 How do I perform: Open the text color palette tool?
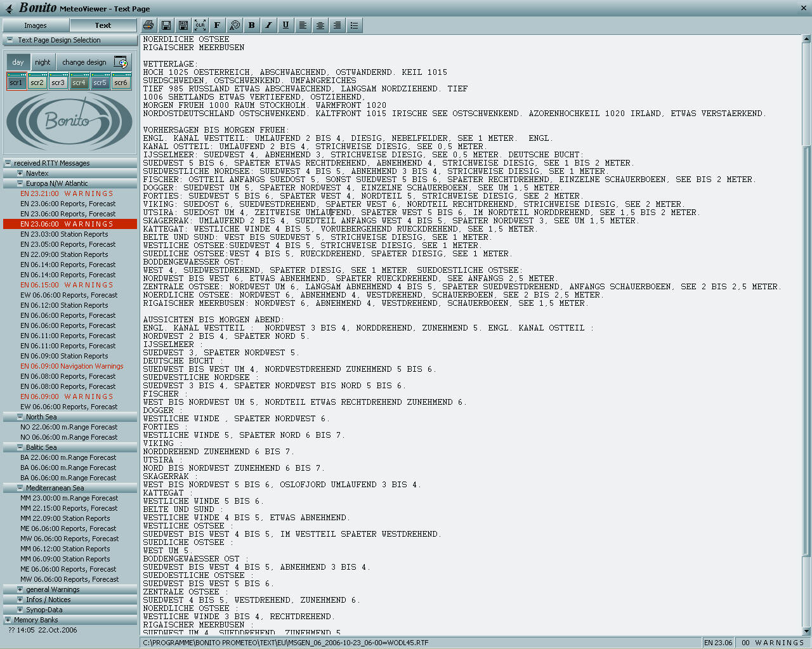[235, 25]
